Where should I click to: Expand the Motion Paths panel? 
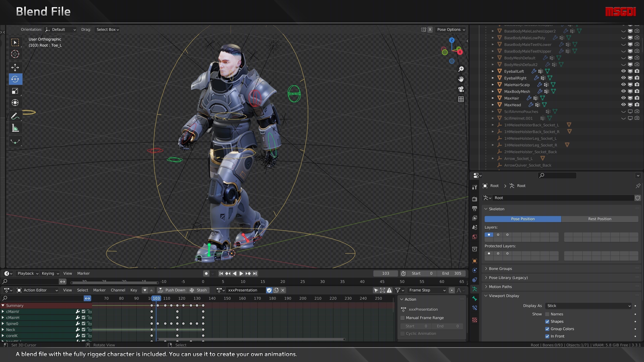500,287
